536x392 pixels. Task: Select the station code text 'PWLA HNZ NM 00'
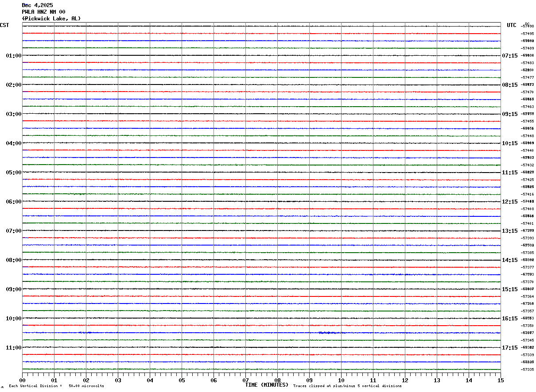43,12
